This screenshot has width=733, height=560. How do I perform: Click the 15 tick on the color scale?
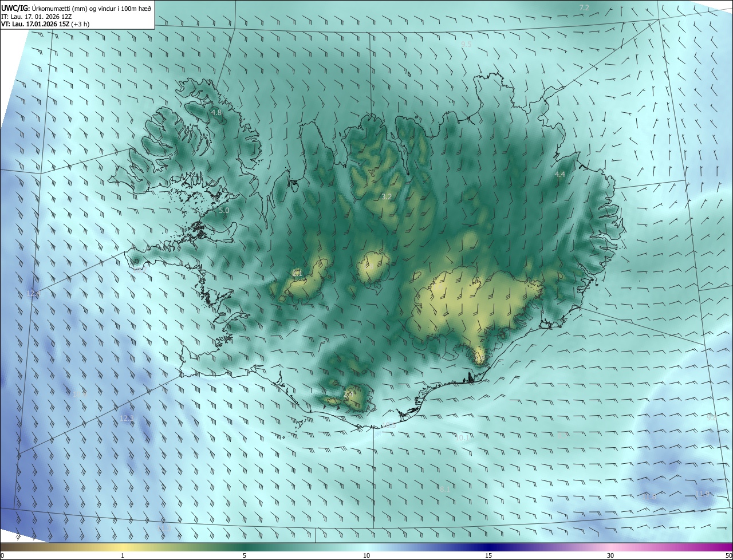point(488,555)
